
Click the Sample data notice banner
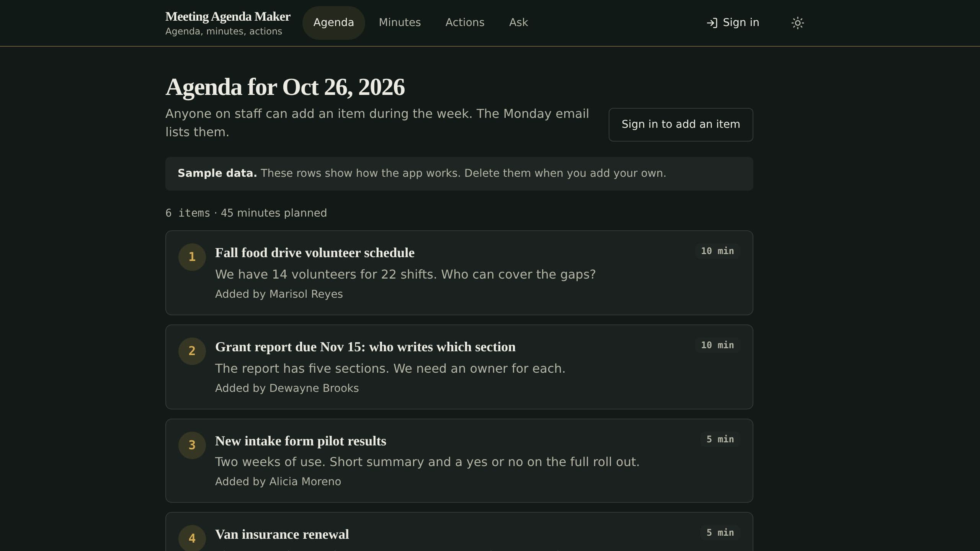coord(459,174)
